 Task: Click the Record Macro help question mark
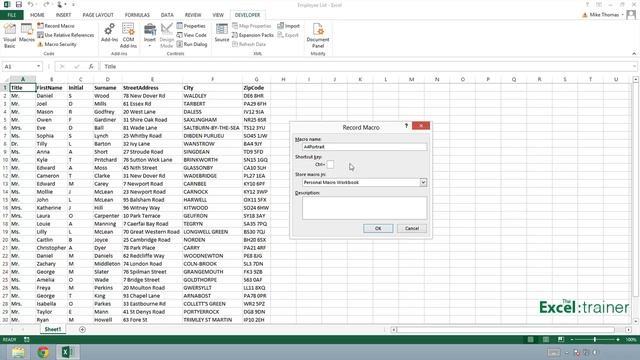click(406, 126)
